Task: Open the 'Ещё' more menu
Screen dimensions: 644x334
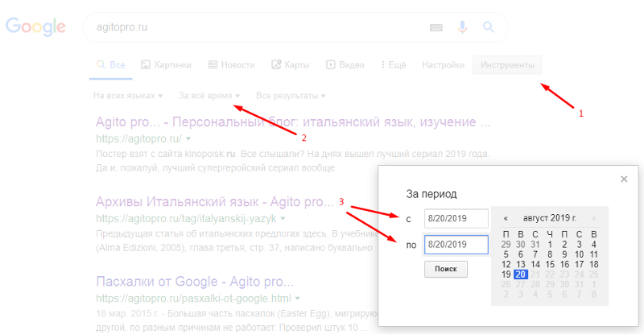Action: (394, 65)
